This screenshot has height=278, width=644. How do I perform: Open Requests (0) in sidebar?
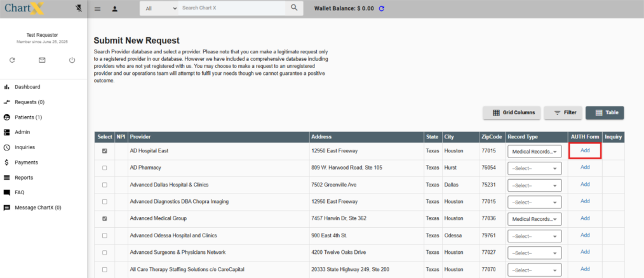point(30,102)
